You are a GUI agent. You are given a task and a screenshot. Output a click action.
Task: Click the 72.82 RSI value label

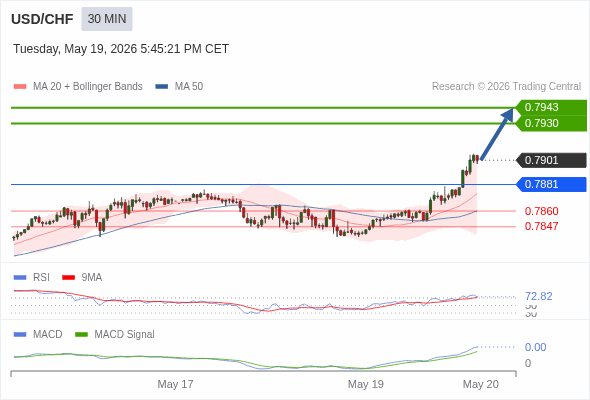coord(539,296)
